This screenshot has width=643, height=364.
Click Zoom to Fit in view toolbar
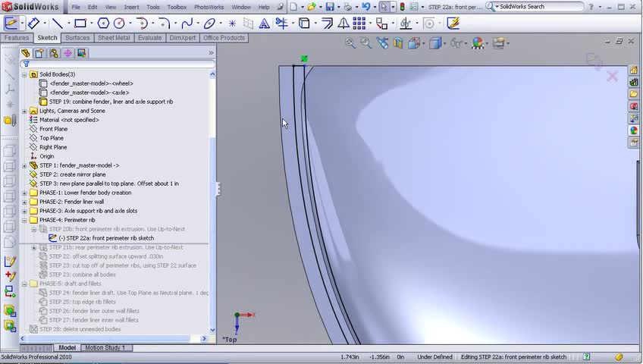pyautogui.click(x=350, y=43)
